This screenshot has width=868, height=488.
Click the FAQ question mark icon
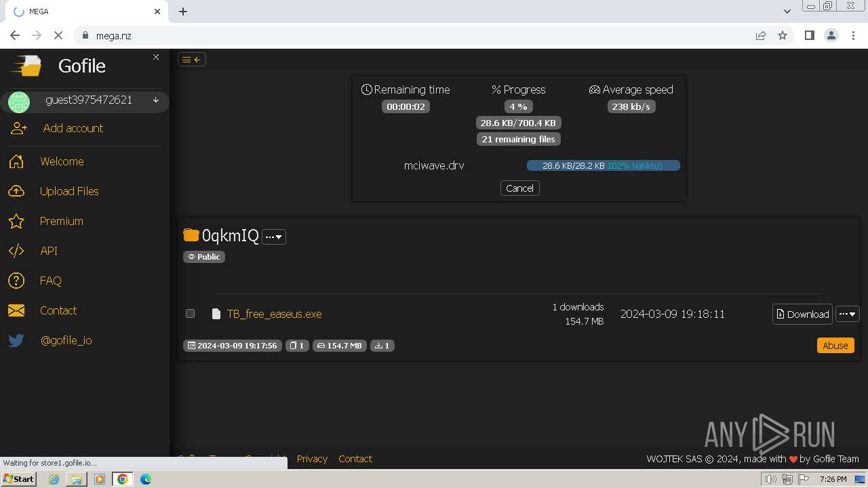coord(16,281)
